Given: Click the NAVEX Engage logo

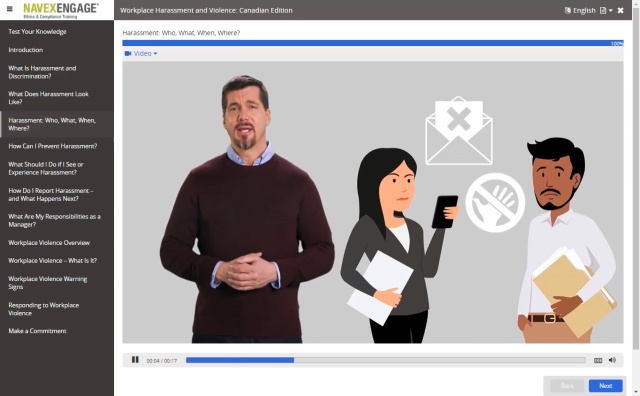Looking at the screenshot, I should click(60, 10).
